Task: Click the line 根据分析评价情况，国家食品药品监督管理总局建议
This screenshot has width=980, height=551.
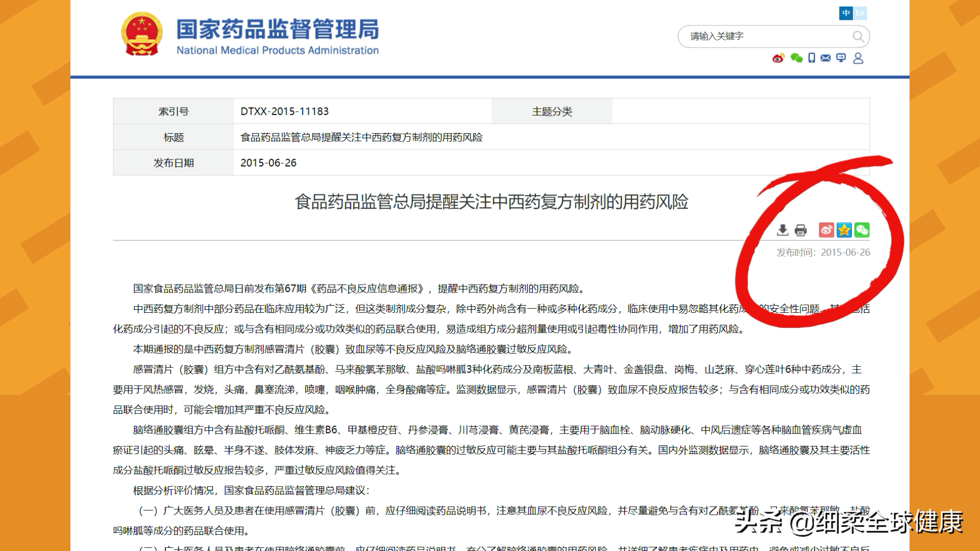Action: click(251, 490)
